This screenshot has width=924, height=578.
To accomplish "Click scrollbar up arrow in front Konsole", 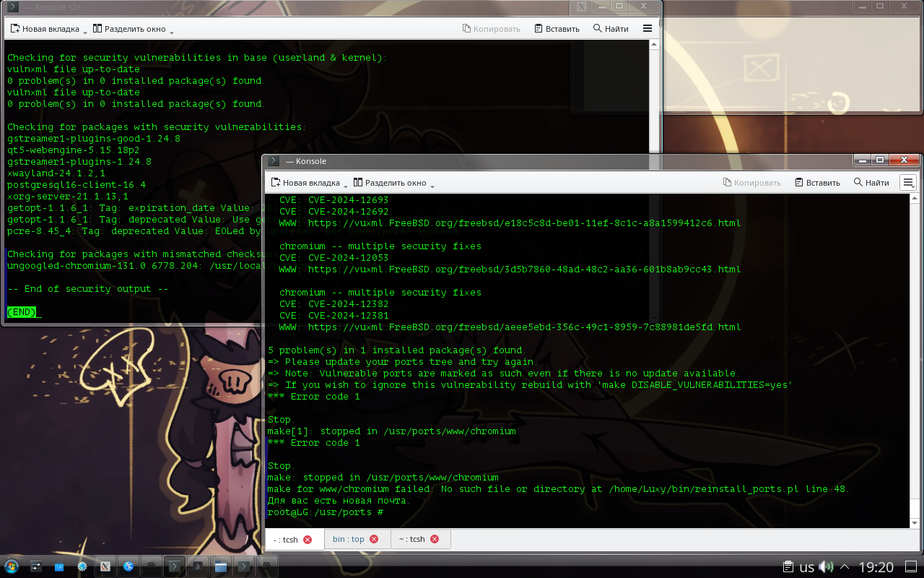I will point(915,199).
